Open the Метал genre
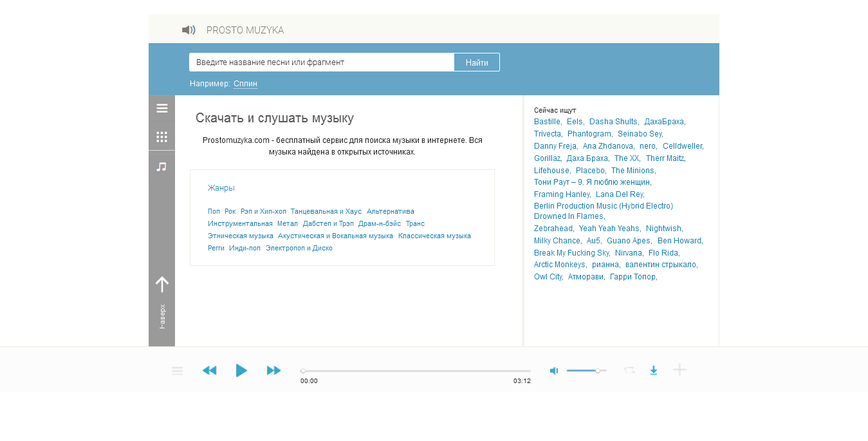This screenshot has height=441, width=868. 288,223
